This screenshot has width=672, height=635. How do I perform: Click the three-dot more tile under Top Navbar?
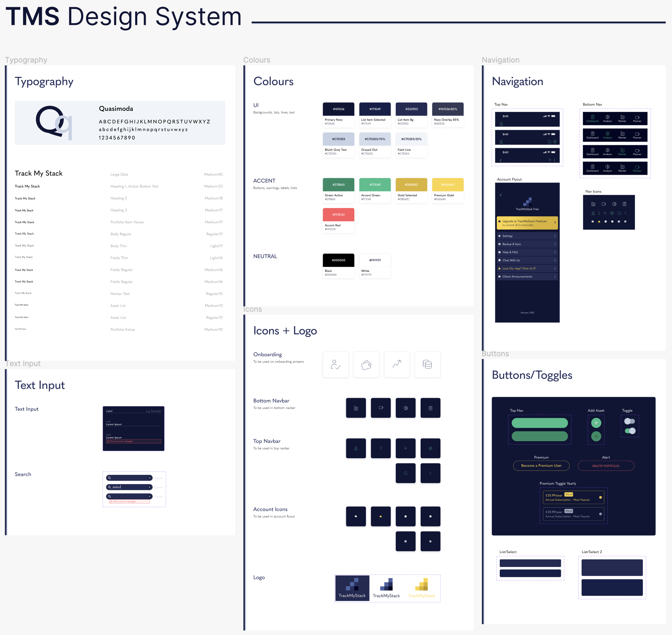coord(381,448)
